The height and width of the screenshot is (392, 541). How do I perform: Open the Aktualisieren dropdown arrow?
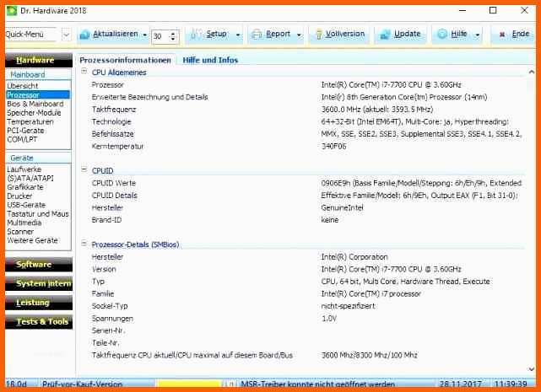point(144,35)
